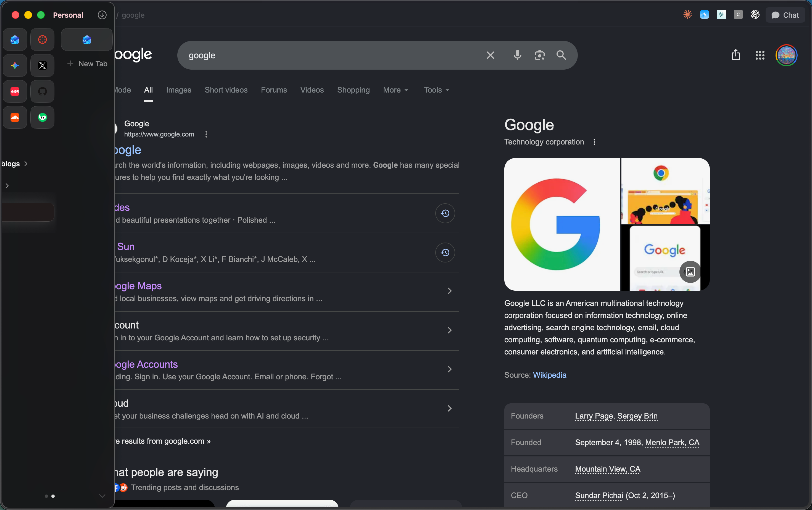Screen dimensions: 812x510
Task: Expand the blogs folder chevron in sidebar
Action: [x=26, y=164]
